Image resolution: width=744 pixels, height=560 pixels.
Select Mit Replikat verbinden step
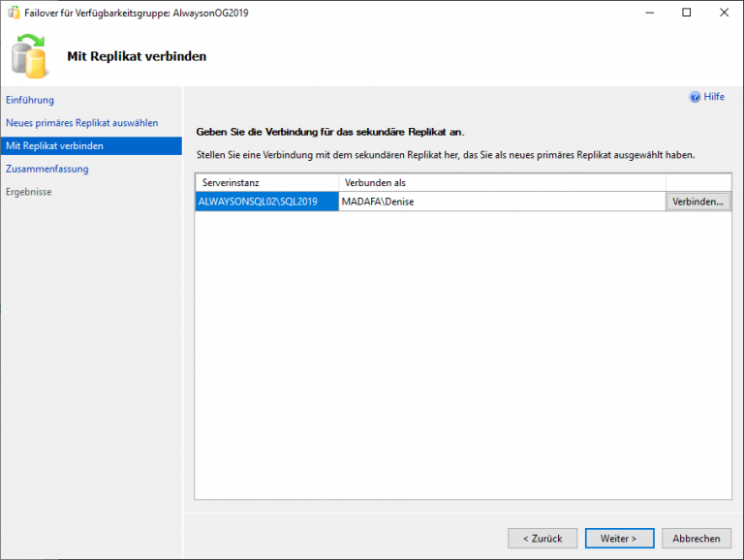click(x=91, y=145)
